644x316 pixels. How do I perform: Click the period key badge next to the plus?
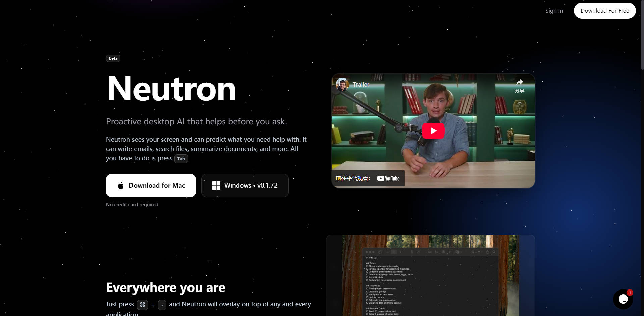point(162,305)
